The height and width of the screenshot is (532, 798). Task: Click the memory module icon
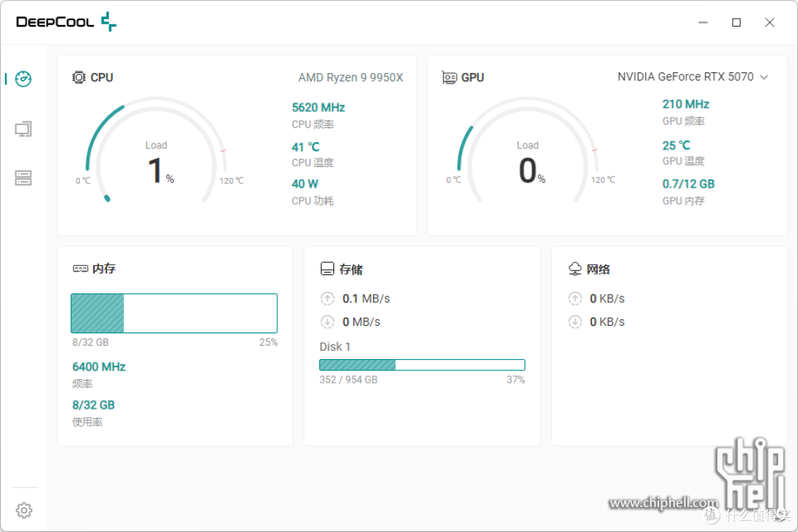click(x=81, y=269)
